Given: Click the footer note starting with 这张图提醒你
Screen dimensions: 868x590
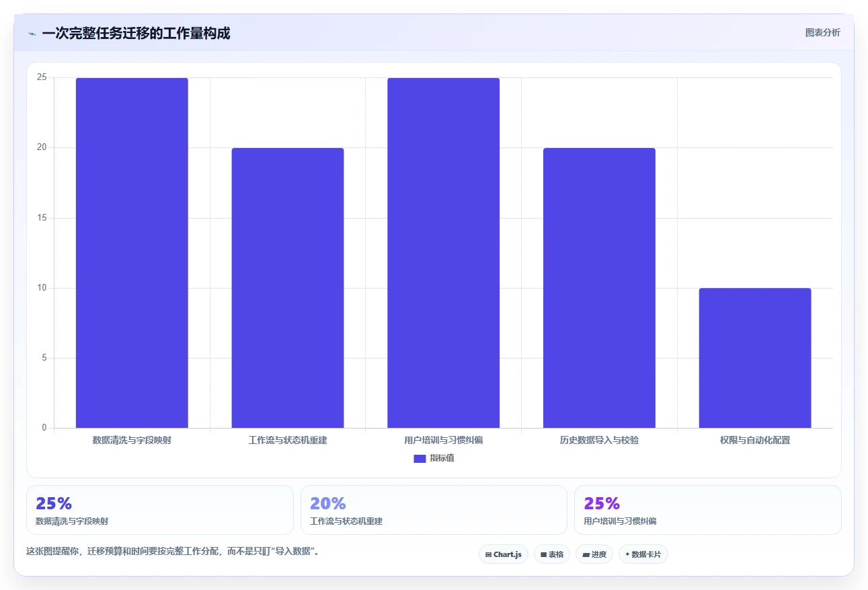Looking at the screenshot, I should [173, 552].
